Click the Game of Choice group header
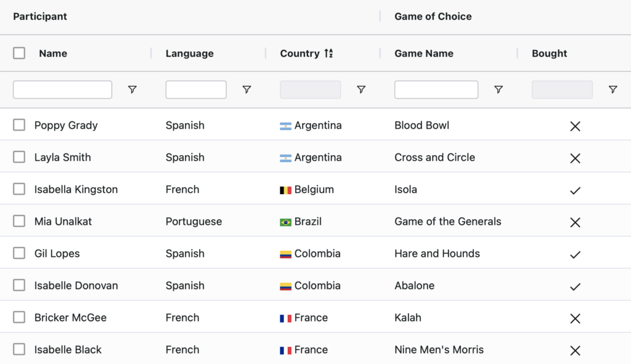 (x=433, y=17)
